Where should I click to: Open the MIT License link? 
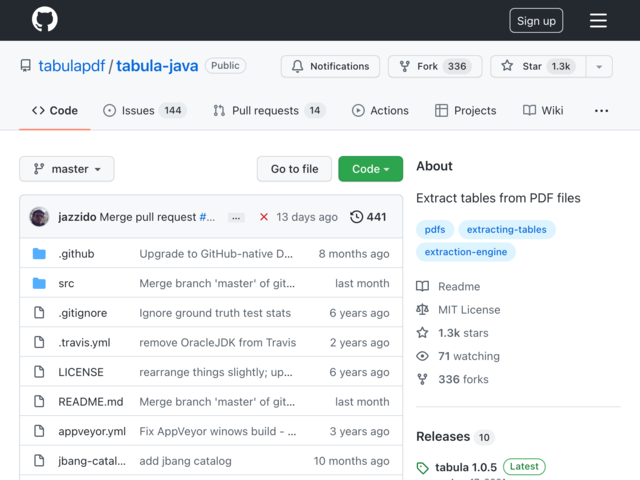click(x=458, y=310)
